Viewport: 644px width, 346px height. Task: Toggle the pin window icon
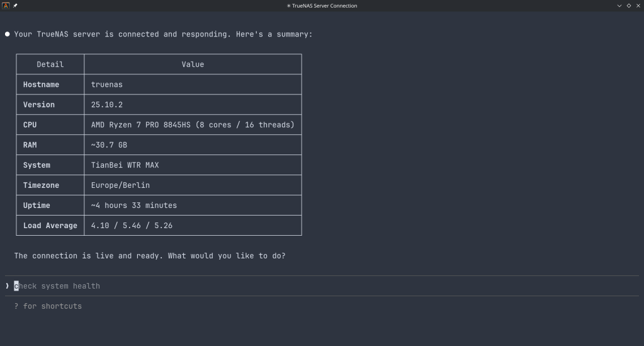point(15,6)
